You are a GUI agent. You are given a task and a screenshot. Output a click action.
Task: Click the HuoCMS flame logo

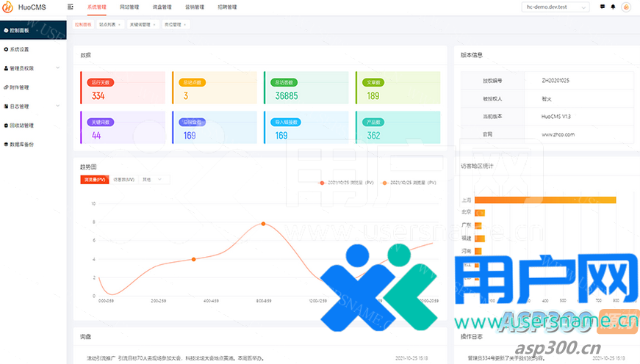[7, 7]
